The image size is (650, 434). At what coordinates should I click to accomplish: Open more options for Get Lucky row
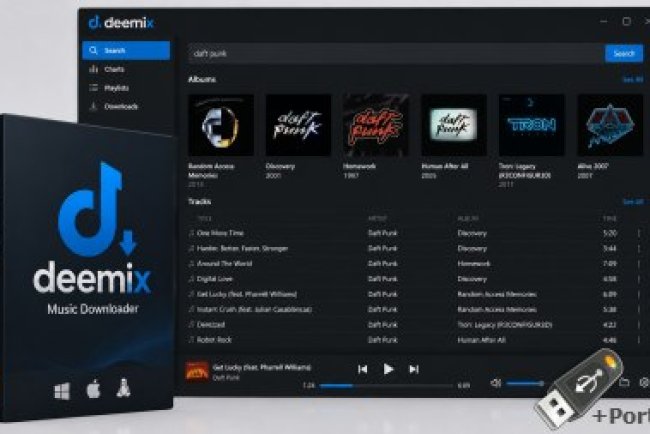tap(639, 294)
